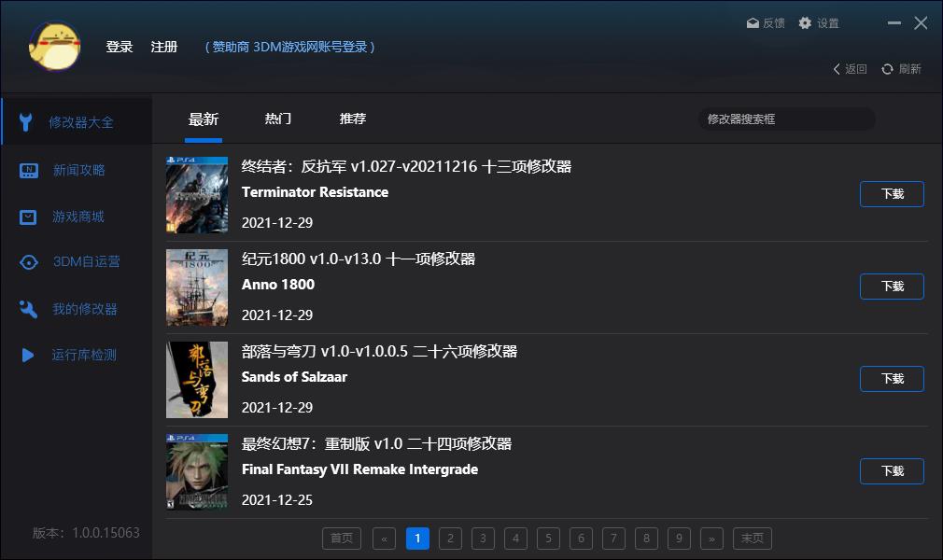
Task: Click the 修改器搜索框 search field
Action: (786, 119)
